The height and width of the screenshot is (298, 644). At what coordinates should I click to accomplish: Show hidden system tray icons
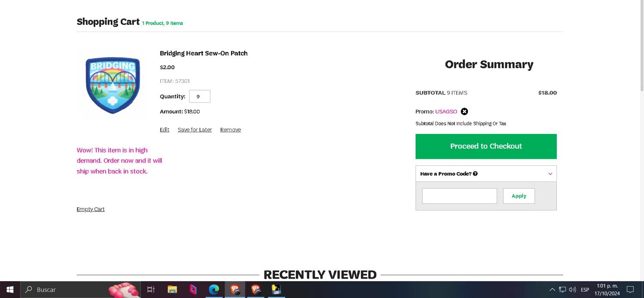pyautogui.click(x=552, y=289)
